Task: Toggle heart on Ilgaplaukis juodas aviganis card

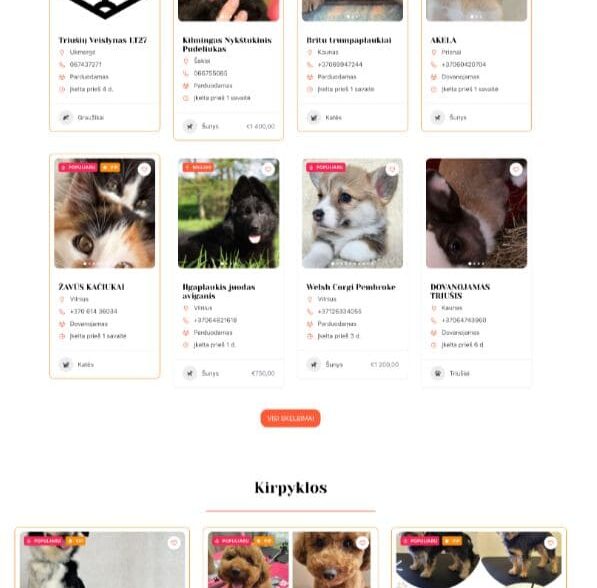Action: click(x=268, y=169)
